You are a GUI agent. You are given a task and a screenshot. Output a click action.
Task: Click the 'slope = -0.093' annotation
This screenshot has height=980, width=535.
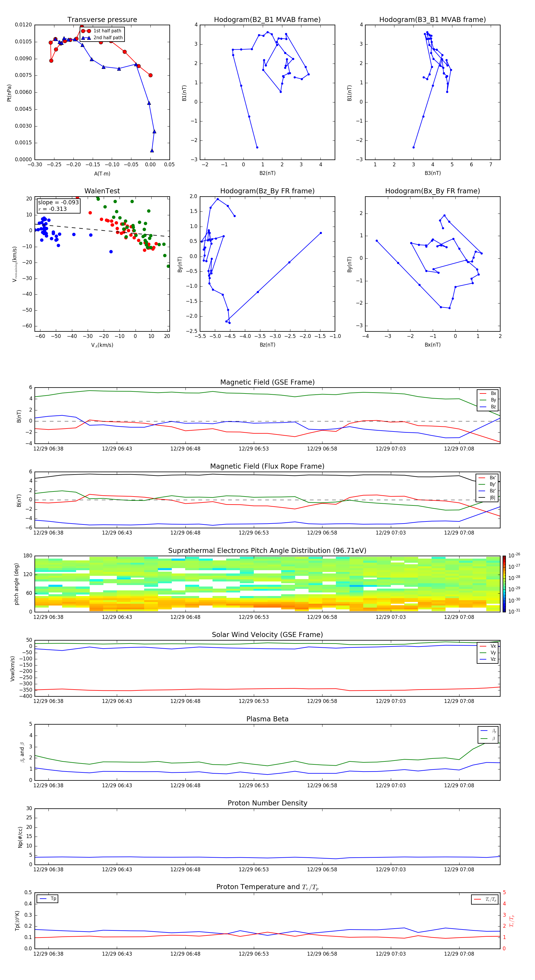(58, 203)
